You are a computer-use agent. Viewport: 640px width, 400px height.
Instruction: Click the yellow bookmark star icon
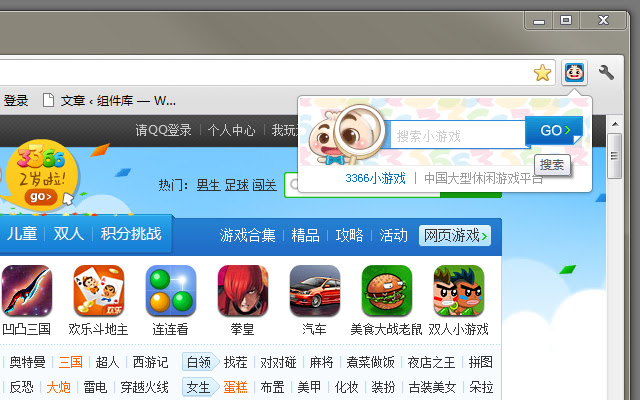pyautogui.click(x=542, y=73)
